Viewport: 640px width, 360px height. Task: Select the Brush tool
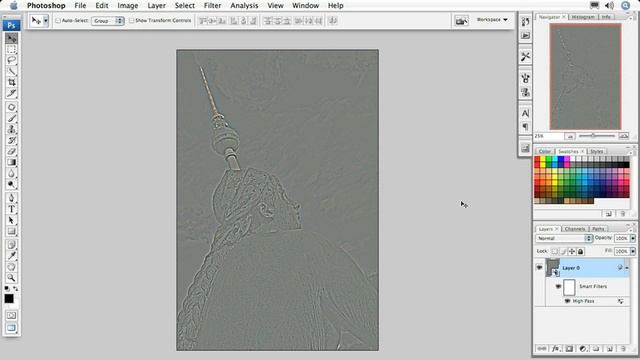[11, 118]
